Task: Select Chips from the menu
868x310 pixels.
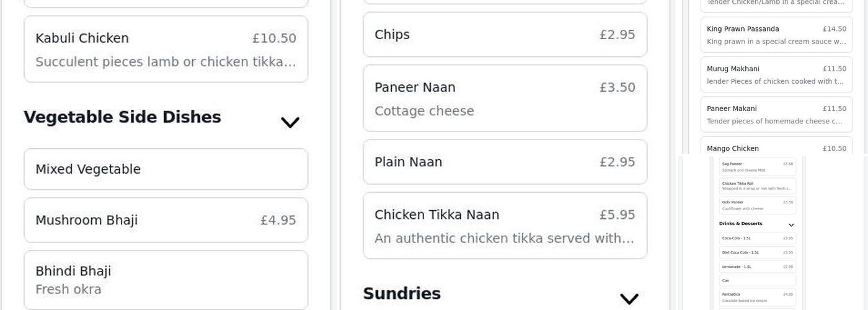Action: [505, 35]
